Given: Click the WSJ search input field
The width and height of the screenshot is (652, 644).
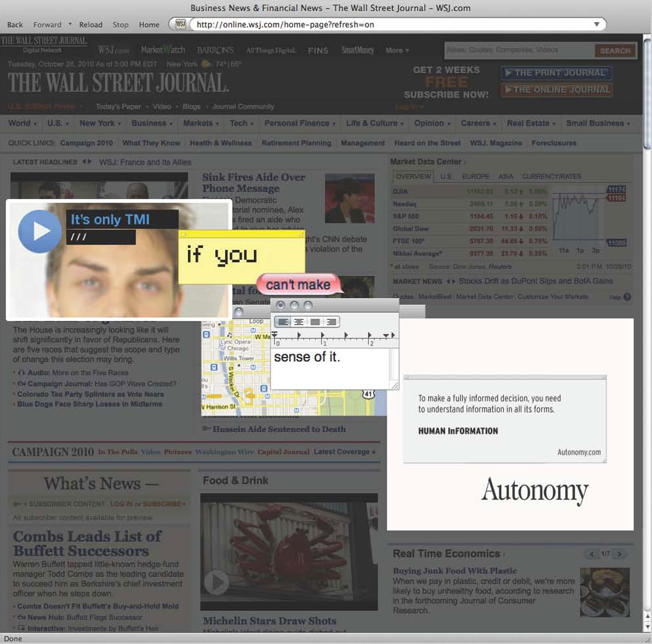Looking at the screenshot, I should 519,50.
